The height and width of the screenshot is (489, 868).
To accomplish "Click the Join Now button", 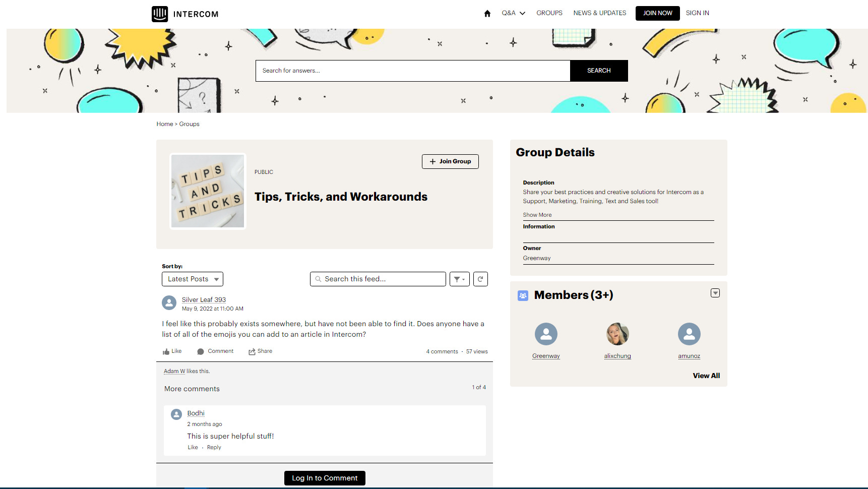I will (657, 13).
